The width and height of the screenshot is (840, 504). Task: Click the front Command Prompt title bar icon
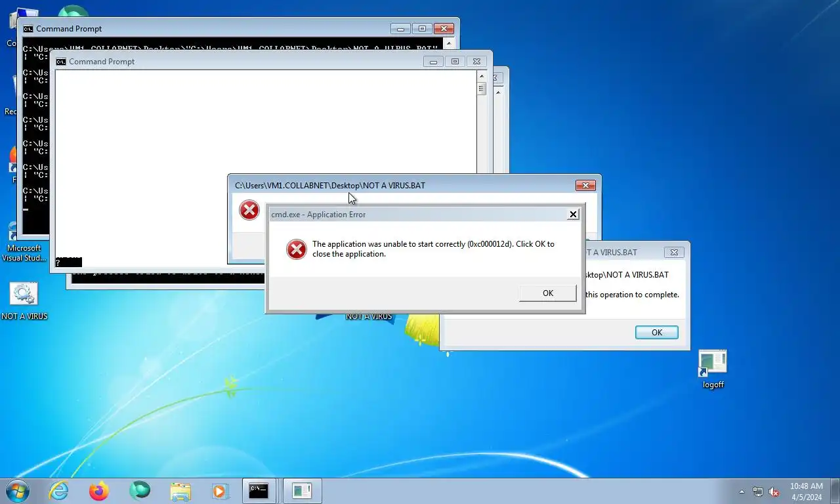click(61, 62)
